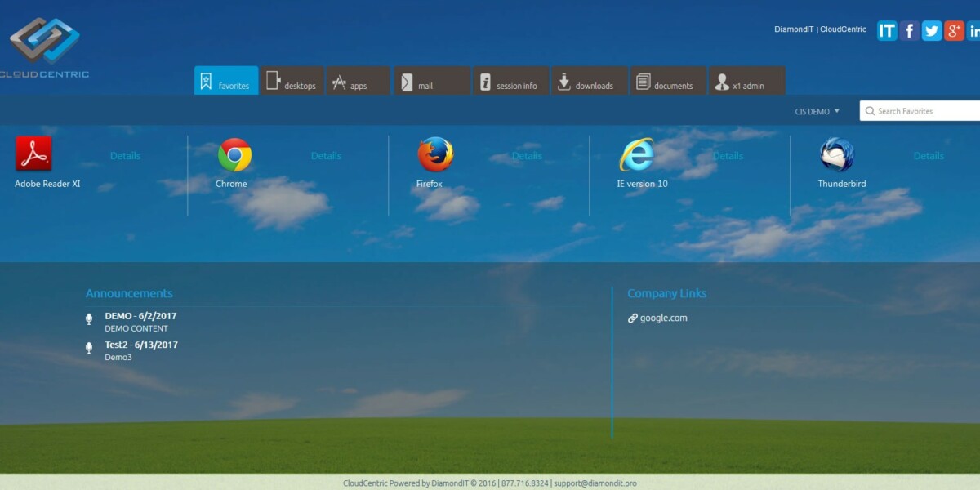Switch to the favorites tab

[x=226, y=81]
